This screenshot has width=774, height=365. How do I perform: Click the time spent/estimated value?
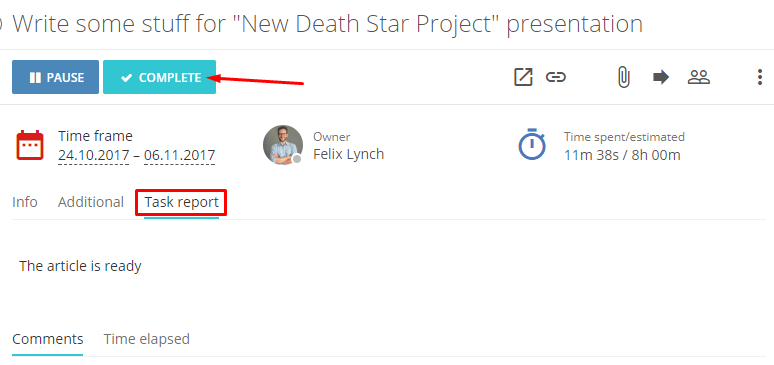(622, 155)
